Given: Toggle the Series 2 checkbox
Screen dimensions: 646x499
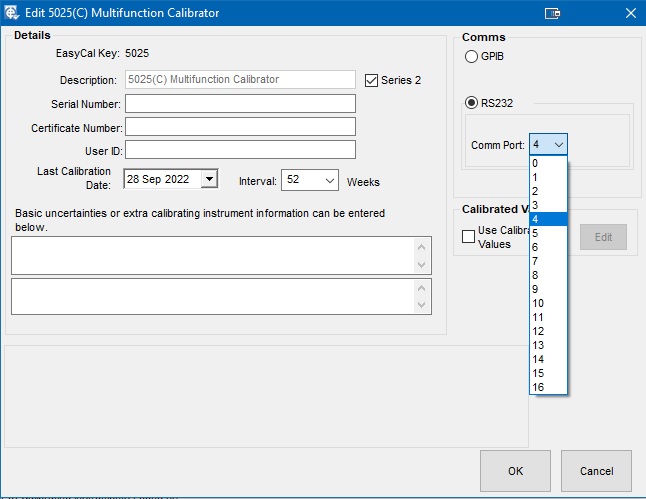Looking at the screenshot, I should pyautogui.click(x=372, y=80).
